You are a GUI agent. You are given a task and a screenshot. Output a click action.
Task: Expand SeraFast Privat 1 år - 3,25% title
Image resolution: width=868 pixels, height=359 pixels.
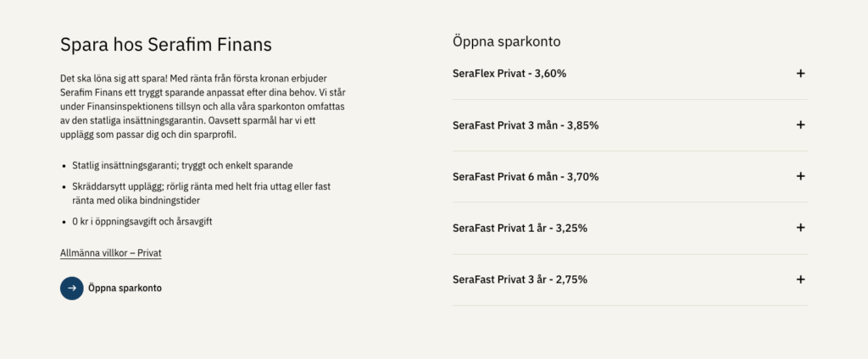(x=520, y=228)
